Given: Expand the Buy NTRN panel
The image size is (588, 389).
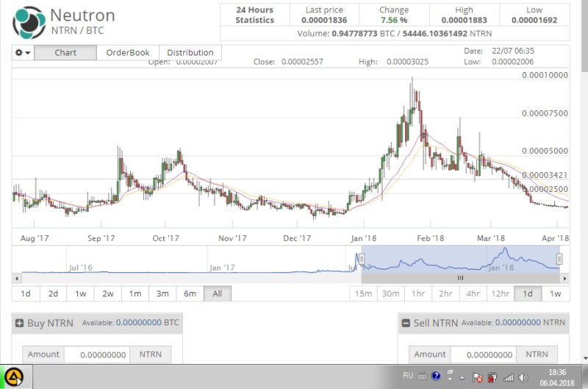Looking at the screenshot, I should click(x=20, y=323).
